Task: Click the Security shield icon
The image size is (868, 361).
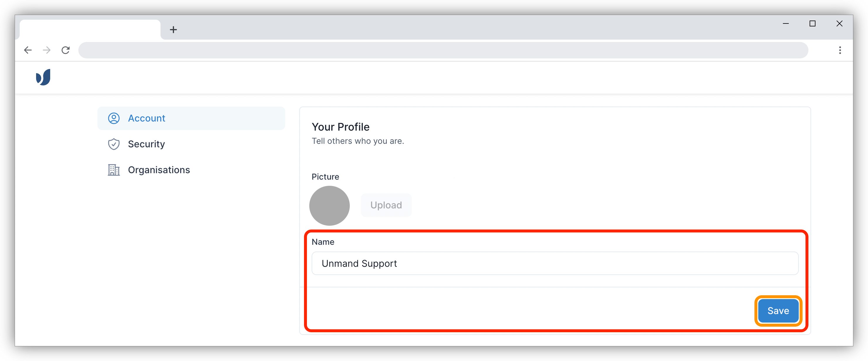Action: coord(114,144)
